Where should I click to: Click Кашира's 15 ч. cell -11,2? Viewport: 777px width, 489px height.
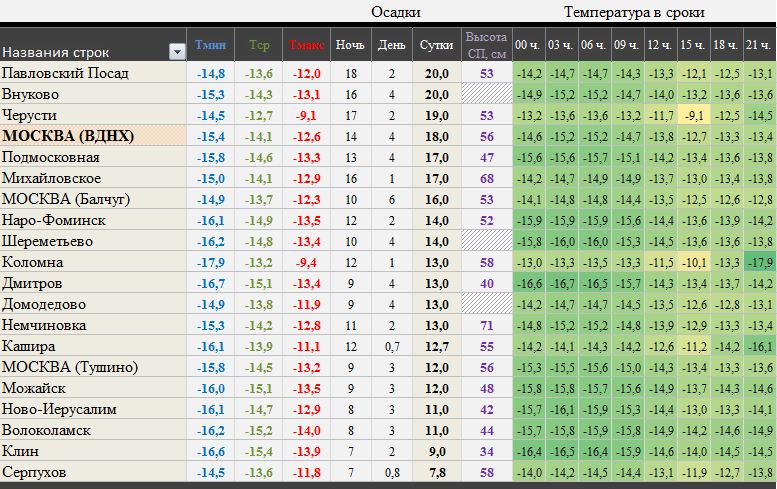(x=694, y=346)
